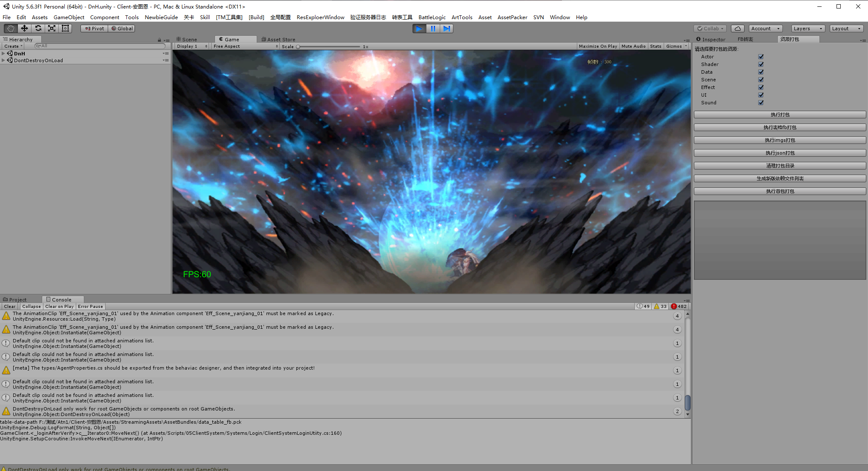Click the Step frame button

click(447, 29)
